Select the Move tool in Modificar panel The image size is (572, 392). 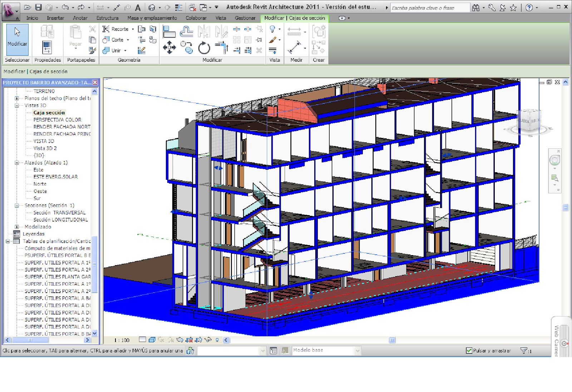170,47
